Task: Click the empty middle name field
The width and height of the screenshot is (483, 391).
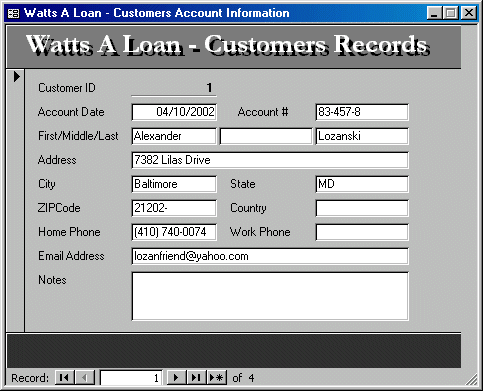Action: (x=266, y=136)
